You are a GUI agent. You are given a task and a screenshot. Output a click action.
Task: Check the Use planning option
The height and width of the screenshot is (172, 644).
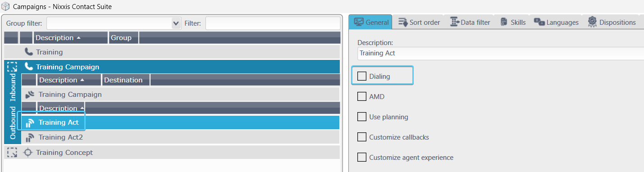361,117
